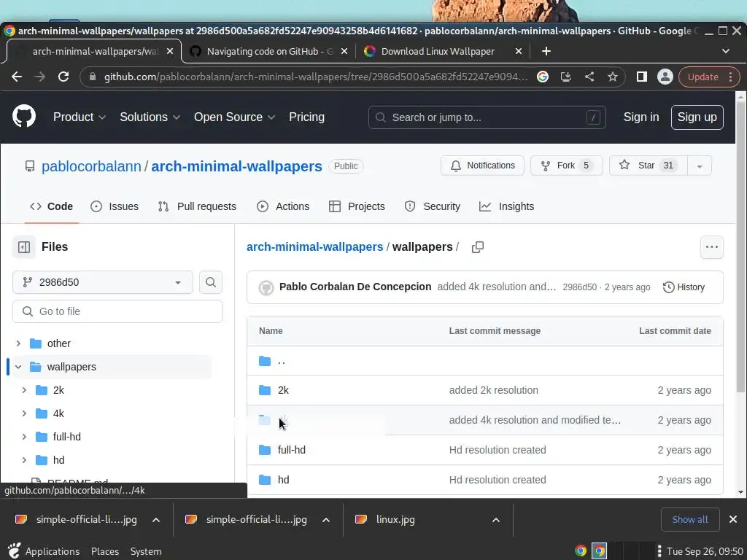Open the more options ellipsis button
The height and width of the screenshot is (560, 747).
(712, 246)
